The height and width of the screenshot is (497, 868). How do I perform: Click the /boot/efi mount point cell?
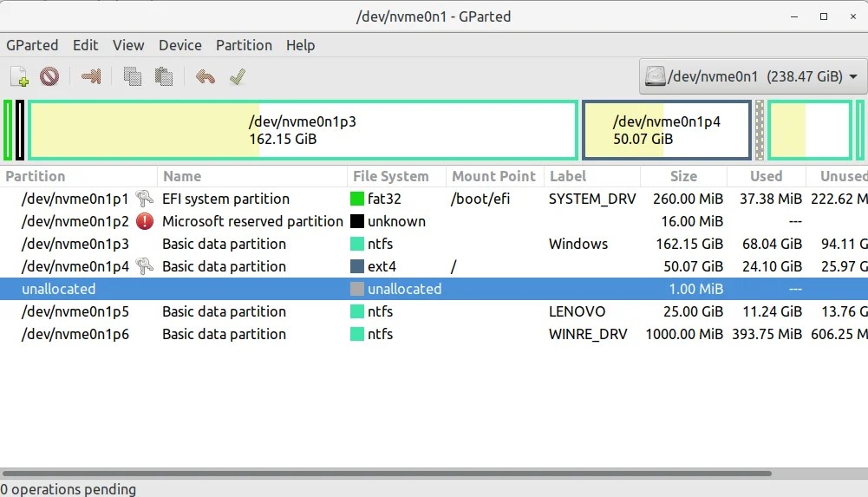(x=480, y=199)
